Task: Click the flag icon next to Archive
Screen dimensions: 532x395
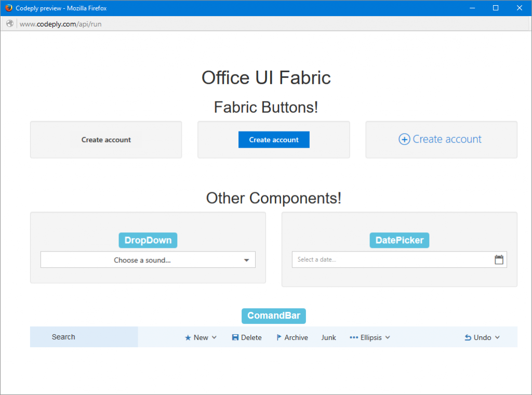Action: (279, 337)
